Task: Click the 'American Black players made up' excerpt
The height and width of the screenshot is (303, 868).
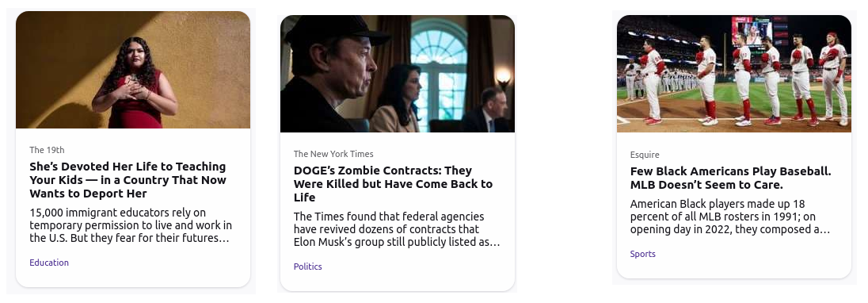Action: (730, 217)
